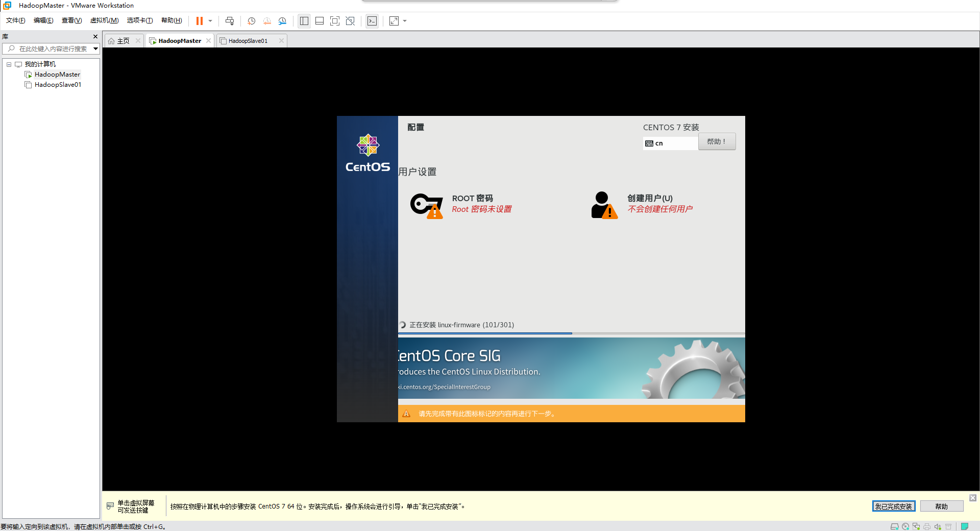Click the 创建用户(U) user icon
Screen dimensions: 980x531
pyautogui.click(x=604, y=205)
